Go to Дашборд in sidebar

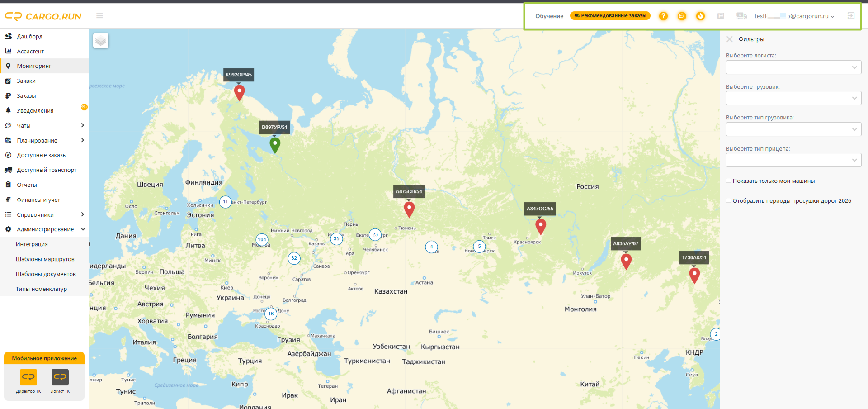(44, 36)
